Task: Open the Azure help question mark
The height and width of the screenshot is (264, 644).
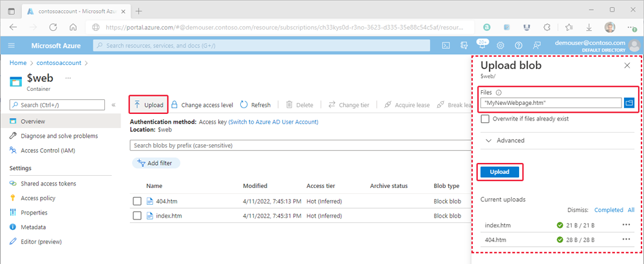Action: pos(518,45)
